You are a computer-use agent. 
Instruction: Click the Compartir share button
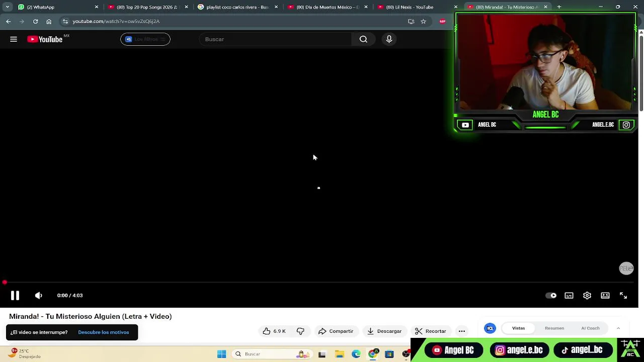coord(336,331)
